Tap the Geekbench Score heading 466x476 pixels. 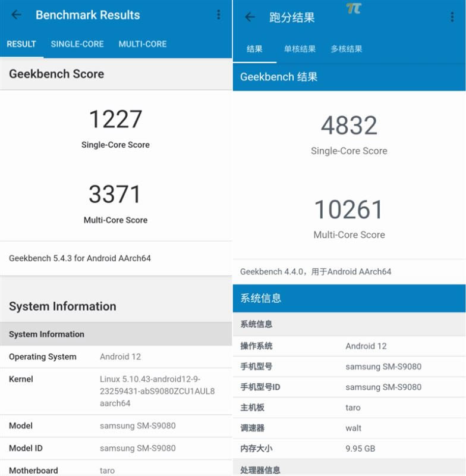point(56,74)
